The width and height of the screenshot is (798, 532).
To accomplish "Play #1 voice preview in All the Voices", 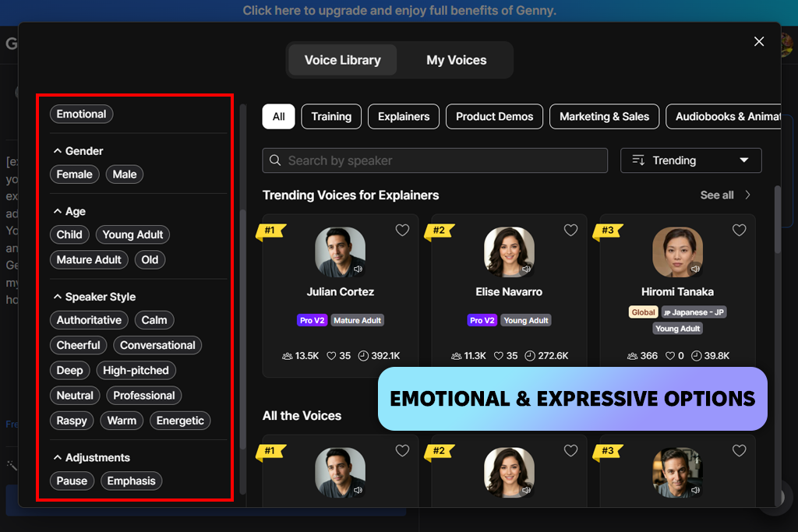I will (x=358, y=490).
